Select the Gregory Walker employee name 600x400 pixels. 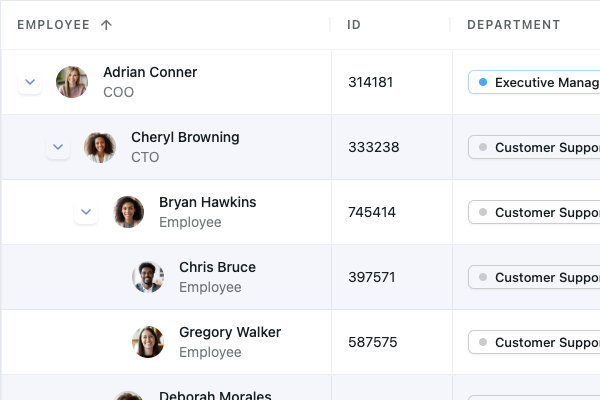point(230,332)
